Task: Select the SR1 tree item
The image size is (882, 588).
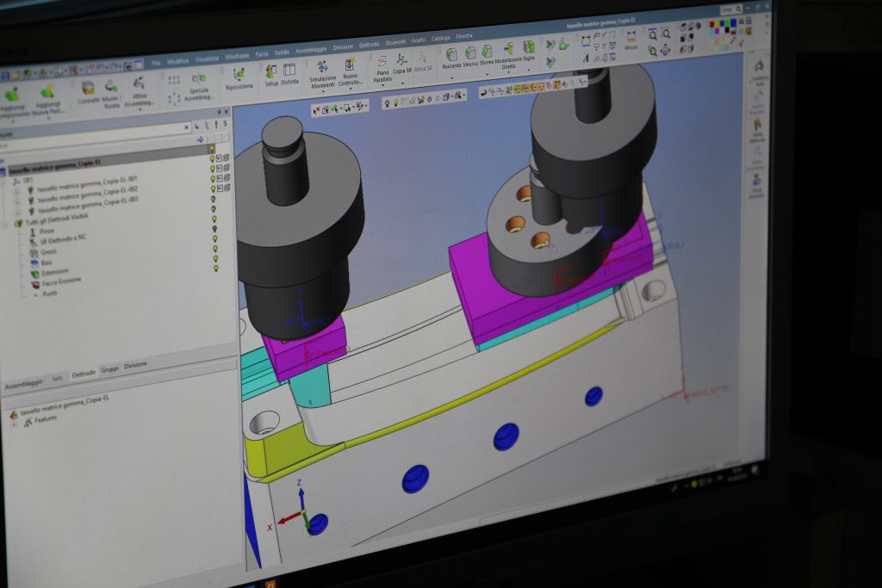Action: (28, 181)
